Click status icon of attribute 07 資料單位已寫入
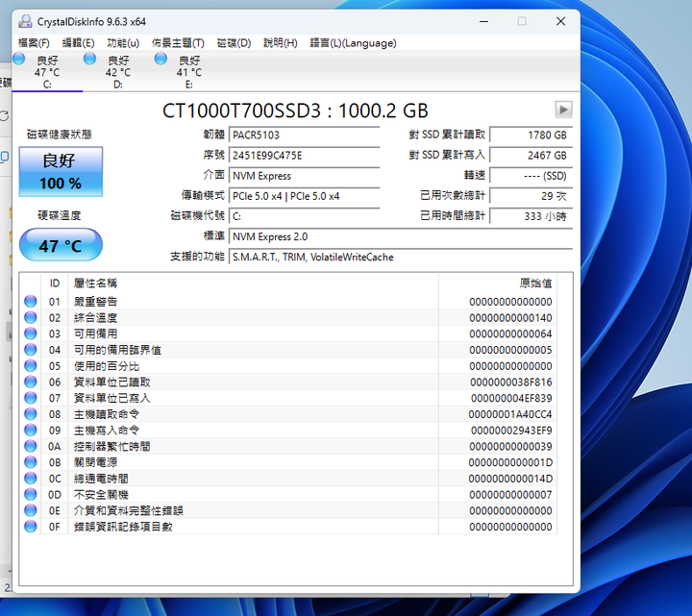The height and width of the screenshot is (616, 692). (31, 398)
